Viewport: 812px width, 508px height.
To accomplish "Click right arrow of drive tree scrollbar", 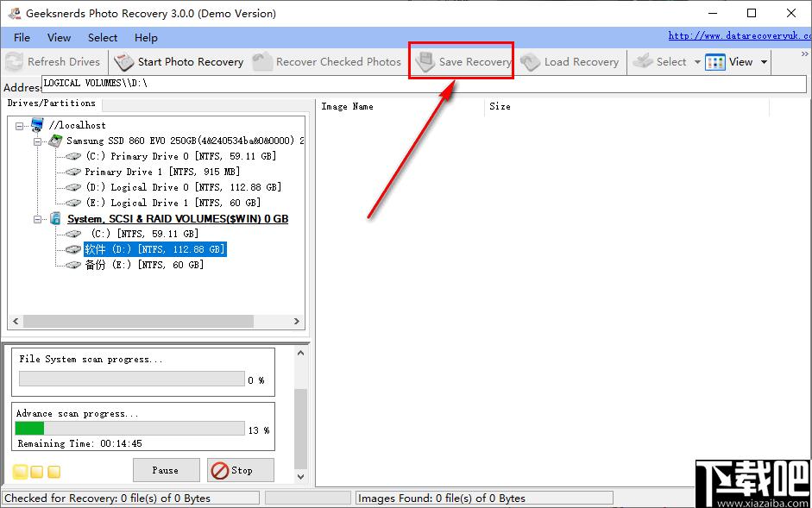I will (297, 321).
